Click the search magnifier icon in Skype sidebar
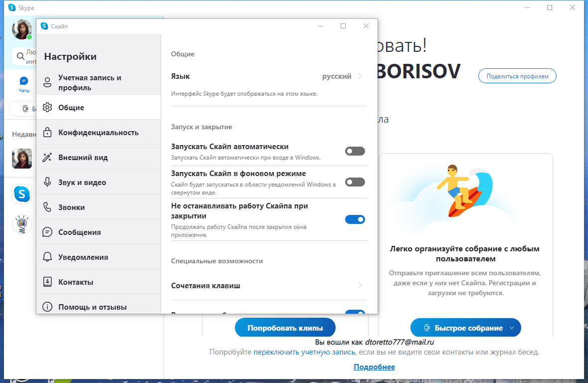The height and width of the screenshot is (383, 588). click(21, 57)
